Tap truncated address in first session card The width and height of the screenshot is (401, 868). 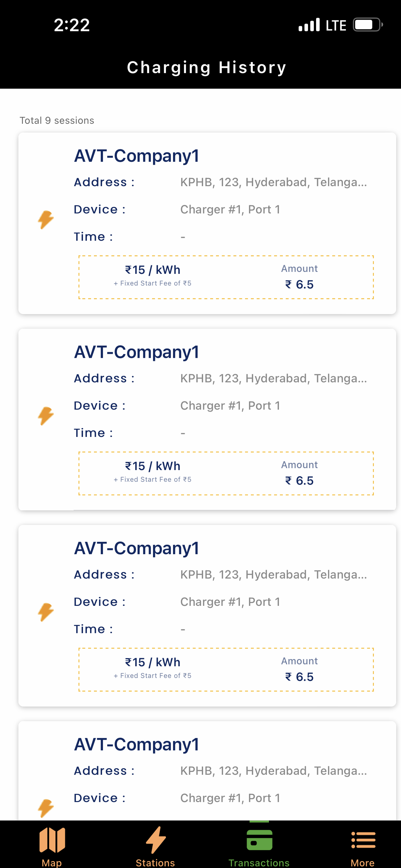[273, 182]
